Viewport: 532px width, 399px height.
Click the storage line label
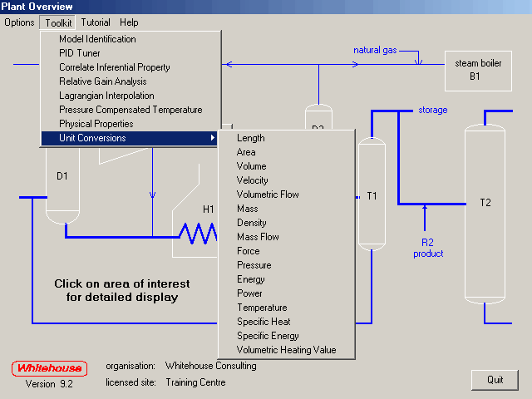click(432, 110)
